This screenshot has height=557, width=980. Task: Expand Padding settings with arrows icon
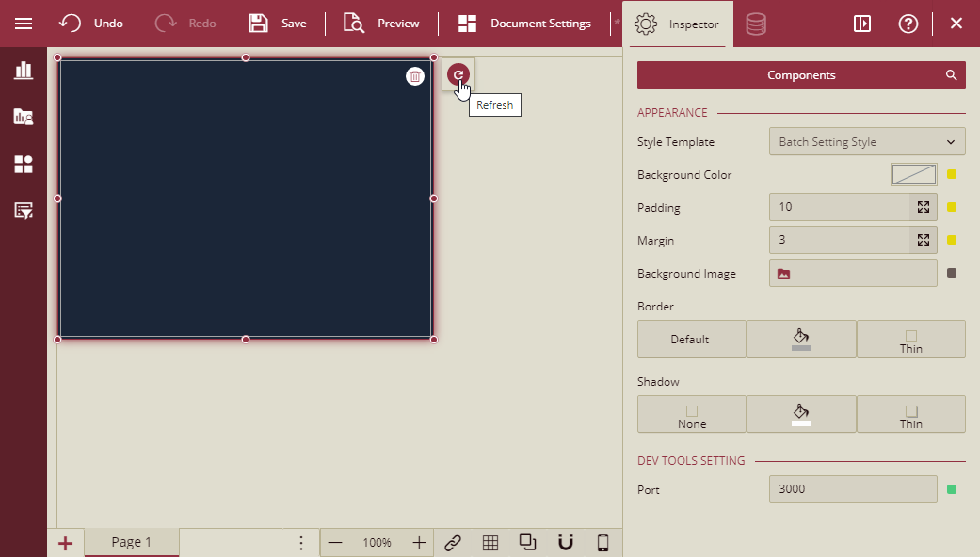[923, 207]
